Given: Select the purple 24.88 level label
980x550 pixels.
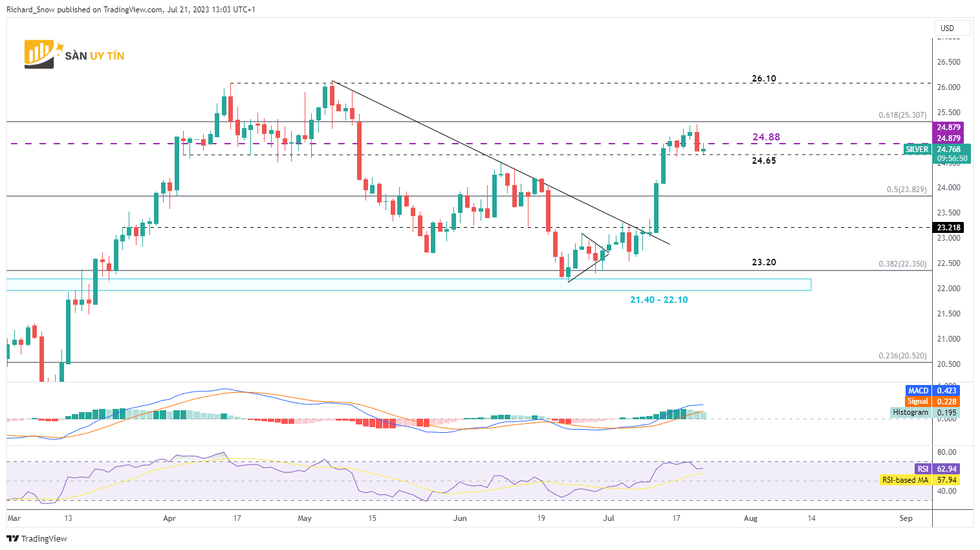Looking at the screenshot, I should [766, 137].
